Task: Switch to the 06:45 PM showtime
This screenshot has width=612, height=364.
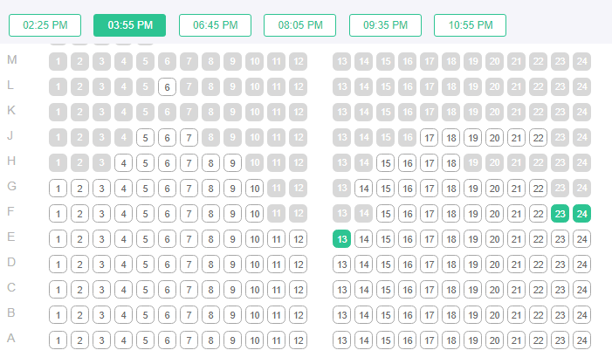Action: 215,25
